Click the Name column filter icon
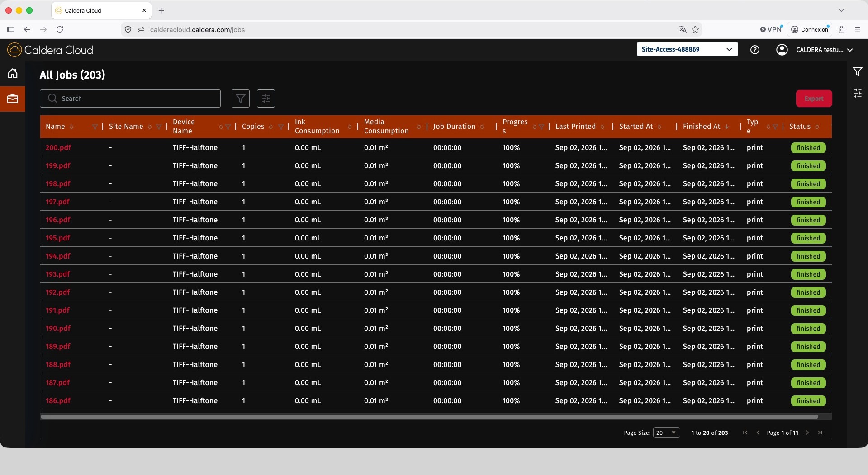This screenshot has height=475, width=868. pos(95,127)
